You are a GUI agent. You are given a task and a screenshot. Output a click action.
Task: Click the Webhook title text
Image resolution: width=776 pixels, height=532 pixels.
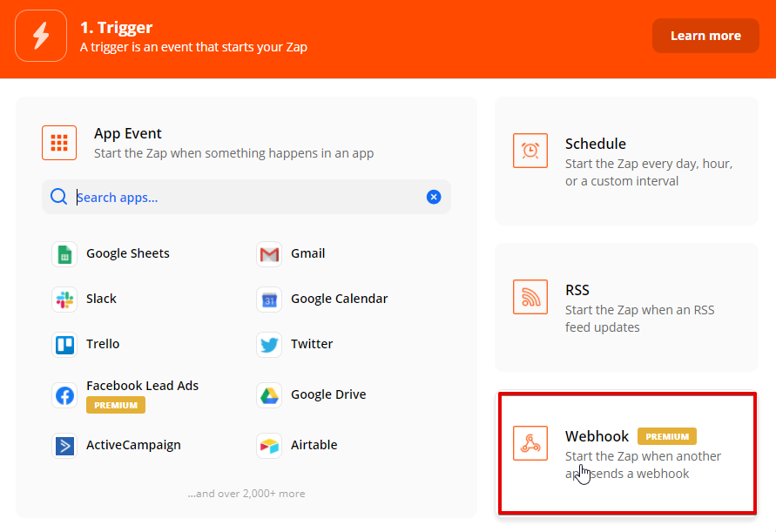pos(597,436)
